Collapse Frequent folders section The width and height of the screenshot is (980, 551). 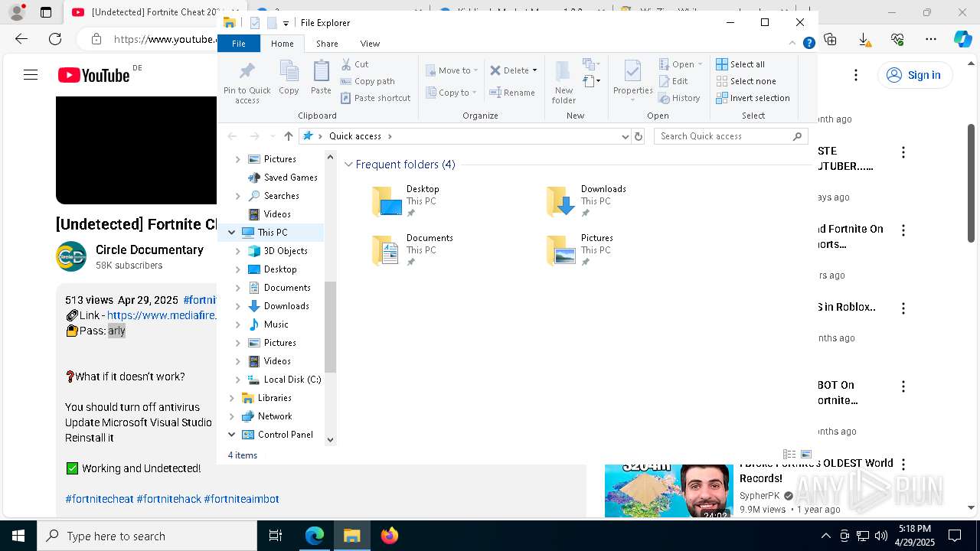[348, 165]
